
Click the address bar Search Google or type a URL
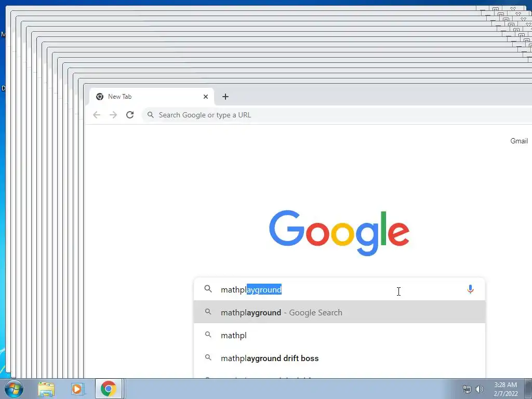click(338, 115)
